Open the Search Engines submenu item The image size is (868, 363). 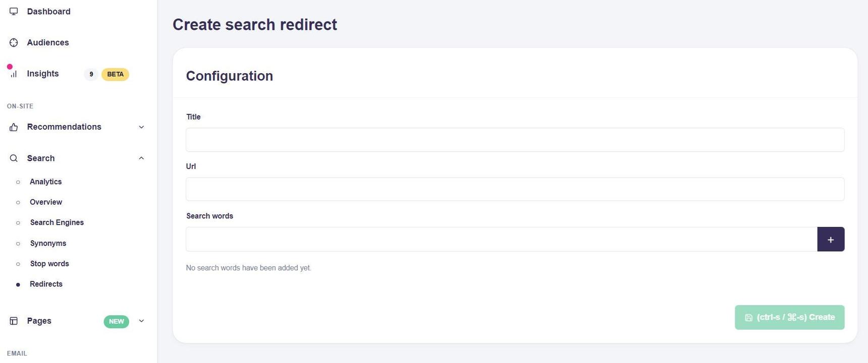pyautogui.click(x=57, y=223)
